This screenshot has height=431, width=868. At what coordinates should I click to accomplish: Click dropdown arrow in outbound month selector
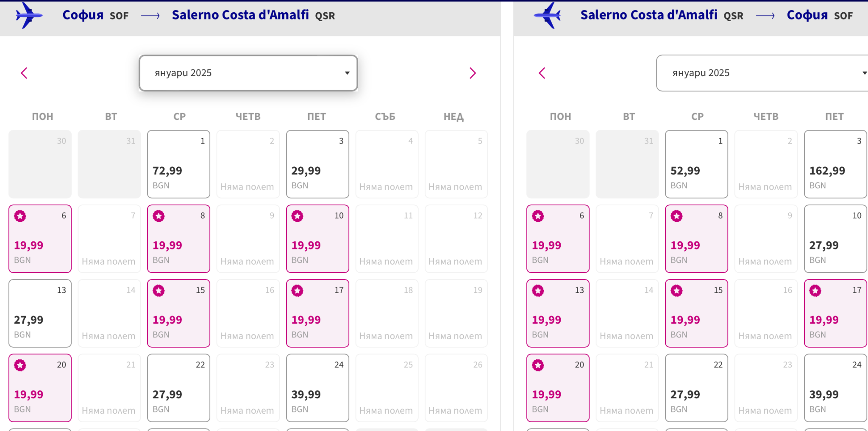click(x=347, y=73)
